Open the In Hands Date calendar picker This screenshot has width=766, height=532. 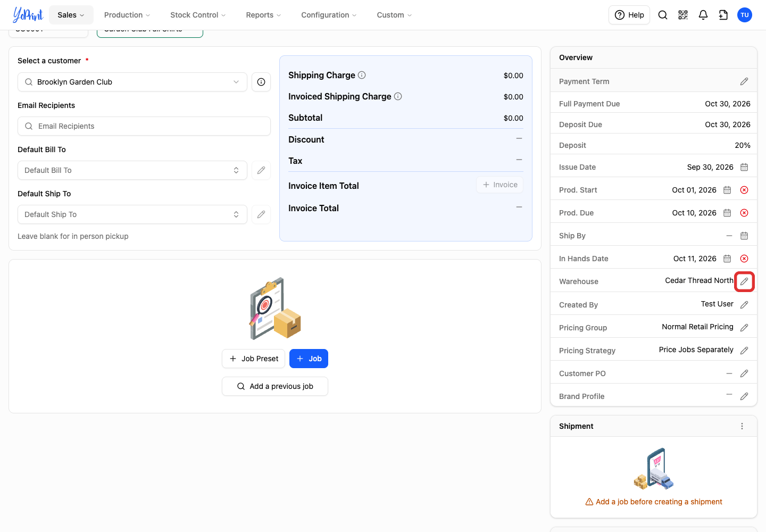[x=727, y=259]
